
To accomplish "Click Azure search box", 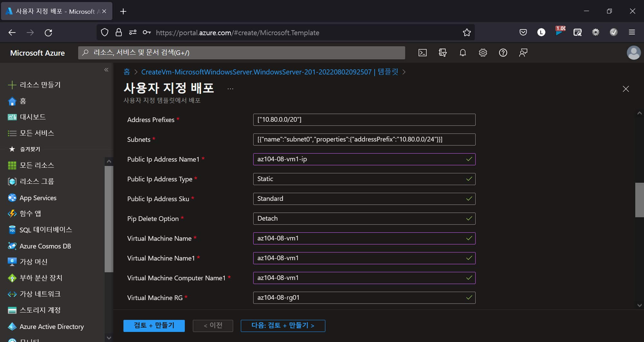I will (241, 53).
